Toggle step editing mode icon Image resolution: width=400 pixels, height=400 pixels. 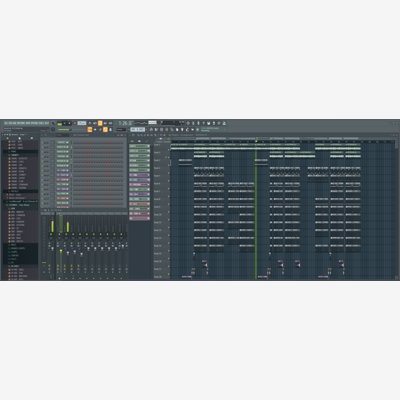tap(100, 129)
